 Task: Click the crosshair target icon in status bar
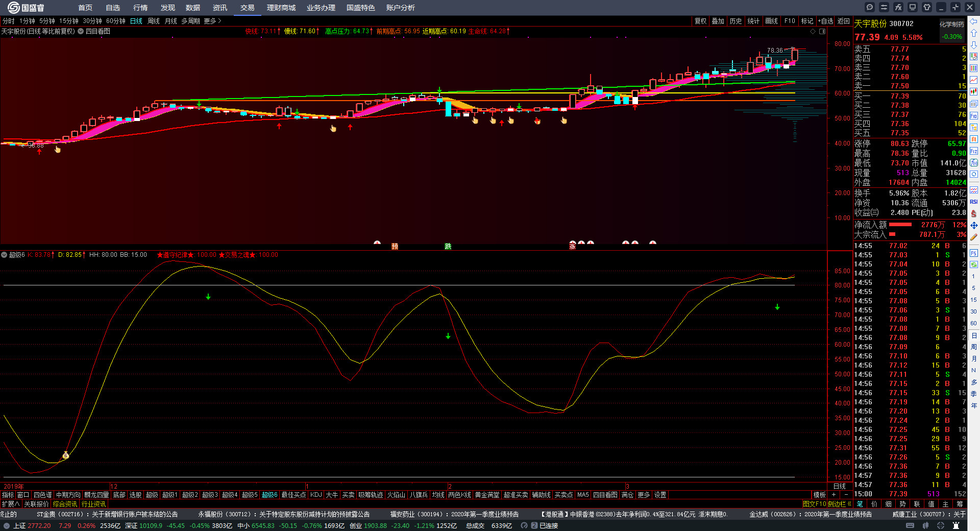click(941, 525)
